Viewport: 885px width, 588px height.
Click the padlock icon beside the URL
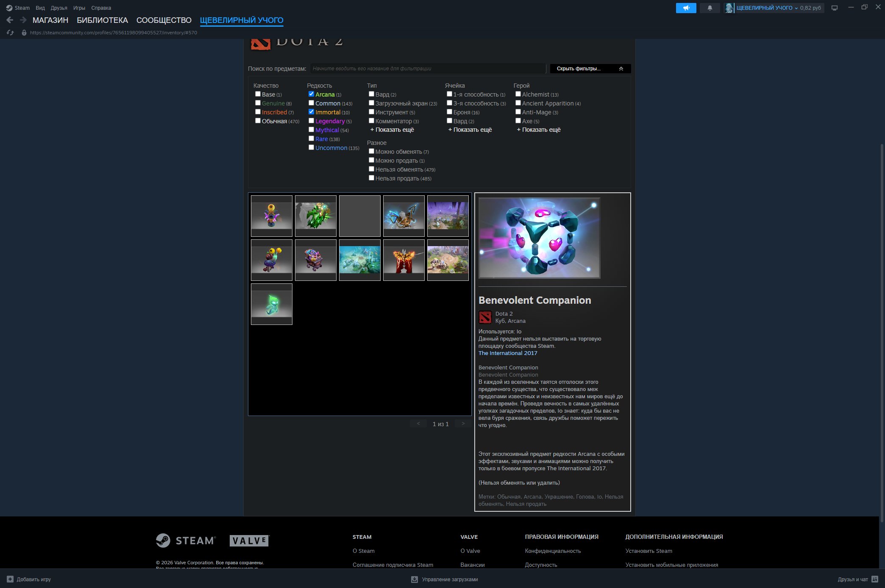24,33
